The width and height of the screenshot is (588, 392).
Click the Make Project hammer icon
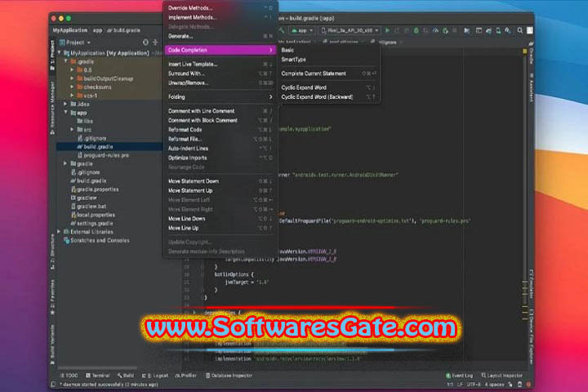[x=282, y=30]
